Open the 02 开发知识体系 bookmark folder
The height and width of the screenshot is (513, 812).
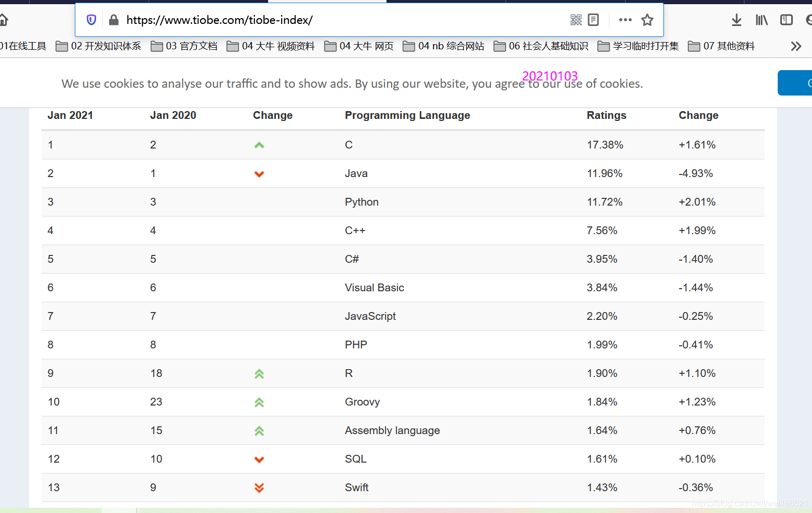[98, 46]
